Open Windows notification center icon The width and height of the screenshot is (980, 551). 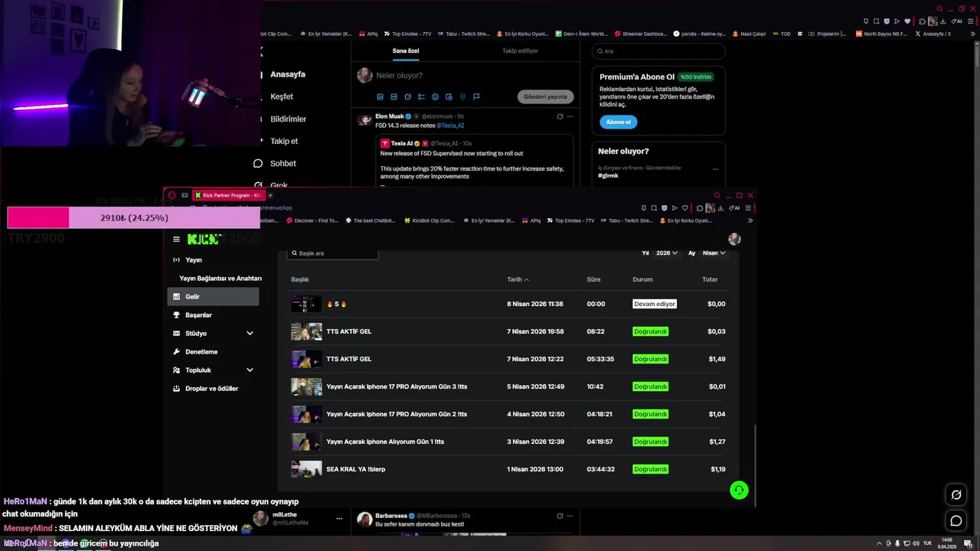tap(969, 543)
